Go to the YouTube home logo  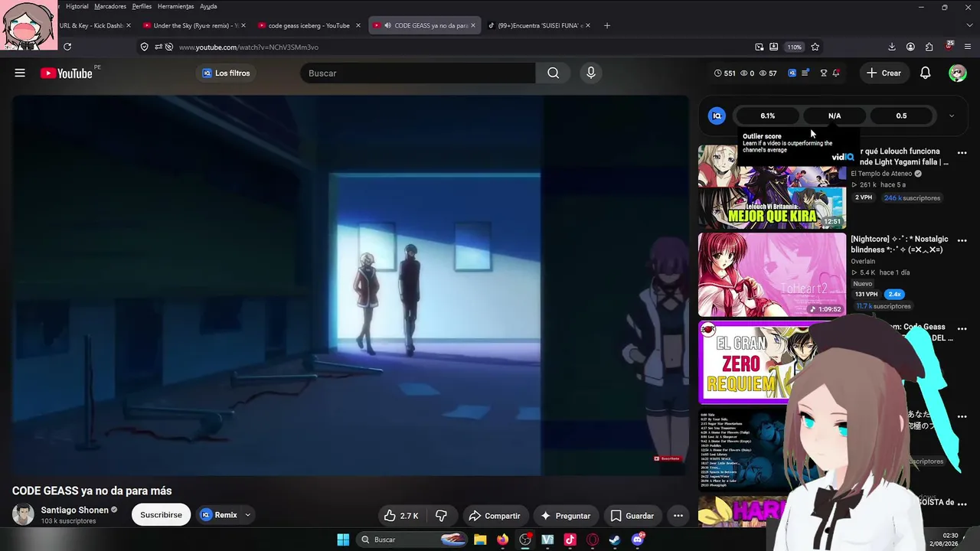[x=66, y=73]
